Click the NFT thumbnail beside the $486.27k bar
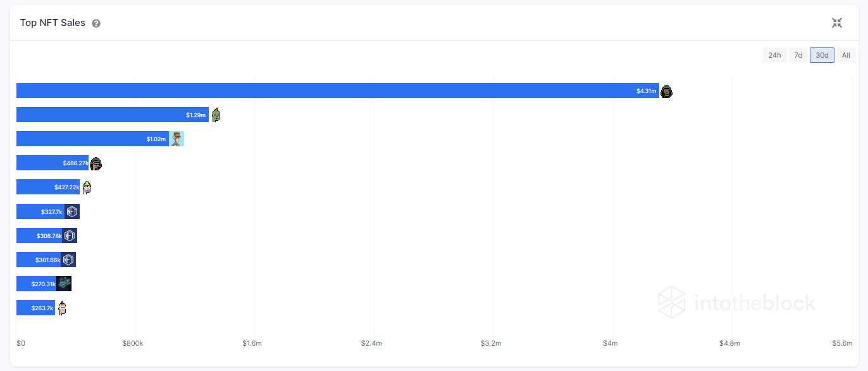 (x=96, y=163)
